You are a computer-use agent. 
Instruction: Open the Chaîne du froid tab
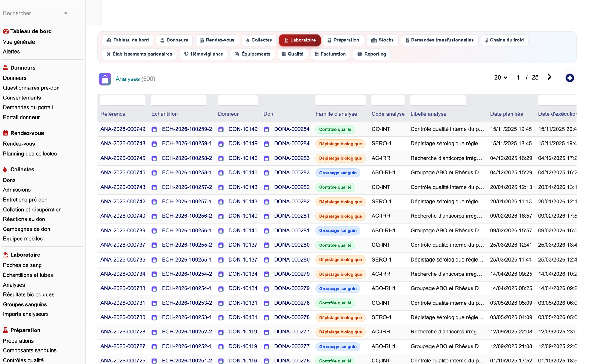[x=505, y=40]
